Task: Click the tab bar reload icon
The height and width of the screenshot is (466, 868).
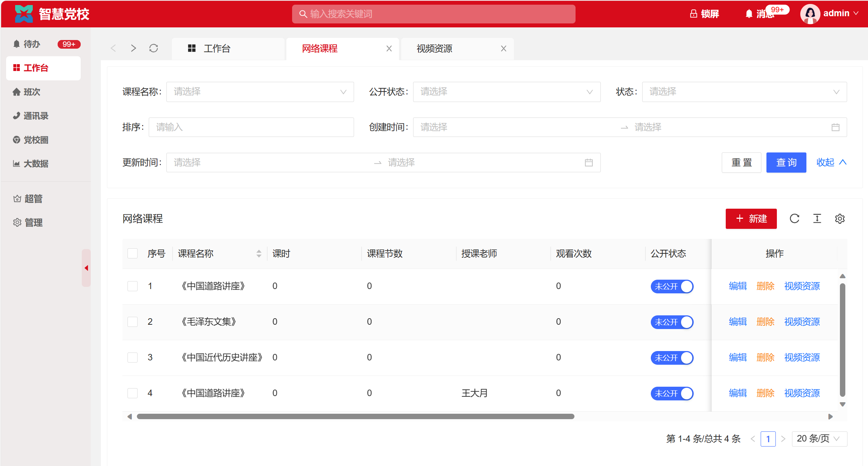Action: click(x=154, y=48)
